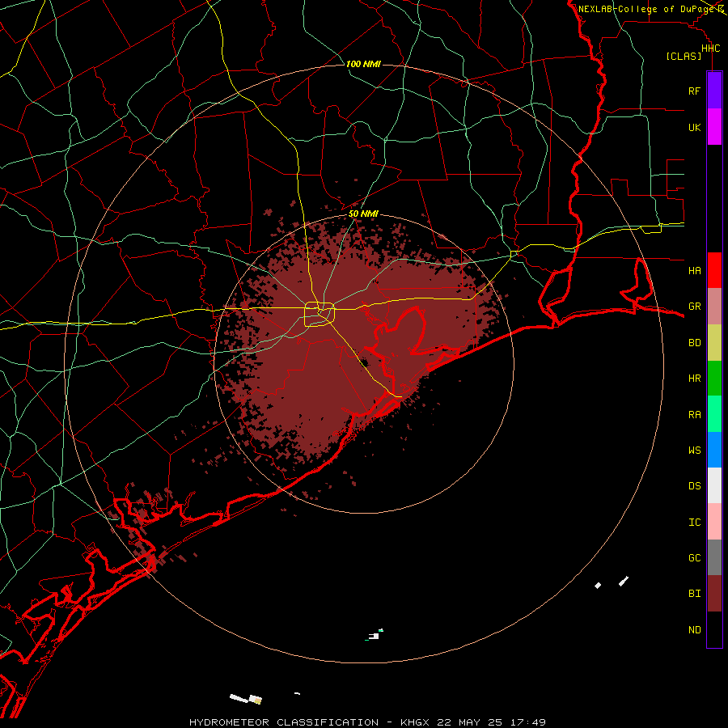This screenshot has width=728, height=728.
Task: Click the IC legend label
Action: click(x=694, y=523)
